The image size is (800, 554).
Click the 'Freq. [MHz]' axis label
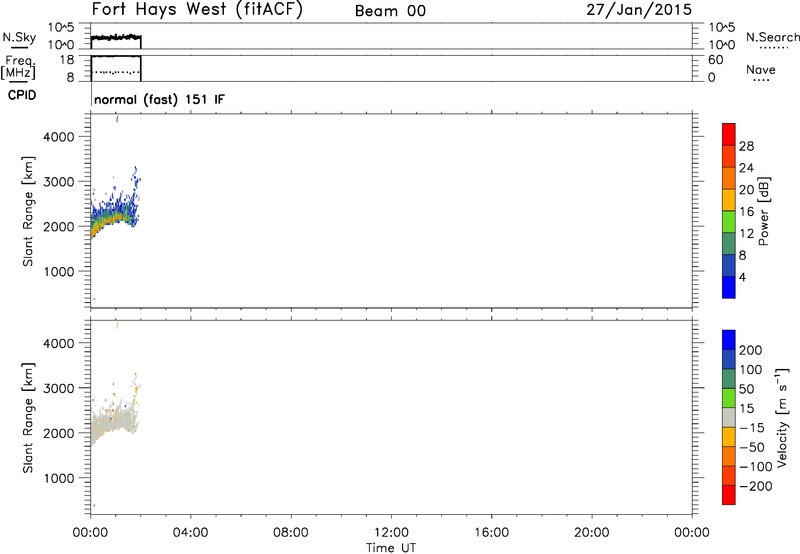(x=19, y=67)
